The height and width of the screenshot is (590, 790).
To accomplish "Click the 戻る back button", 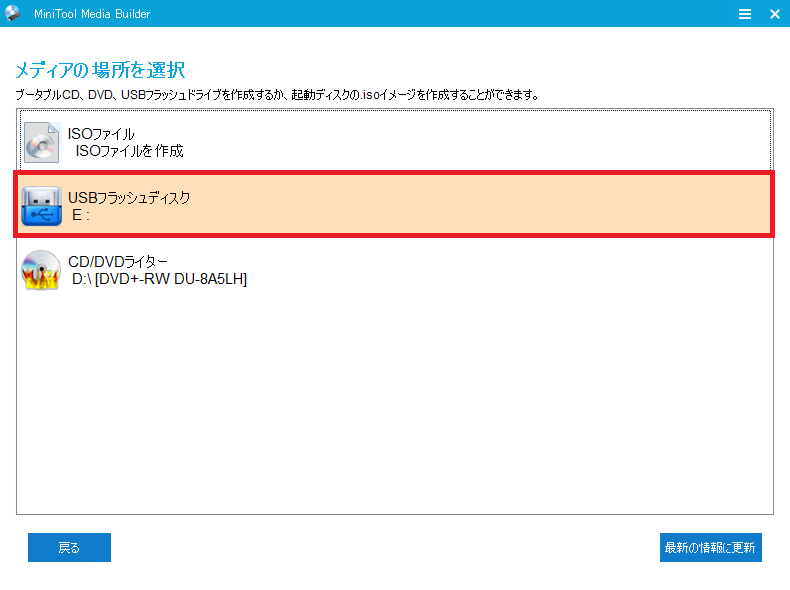I will pos(70,547).
